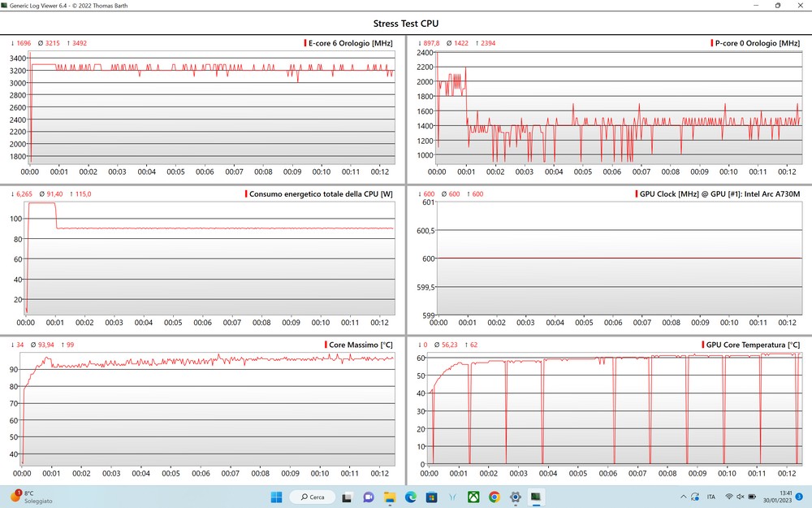Image resolution: width=812 pixels, height=508 pixels.
Task: Open the Xbox app in taskbar
Action: (x=473, y=497)
